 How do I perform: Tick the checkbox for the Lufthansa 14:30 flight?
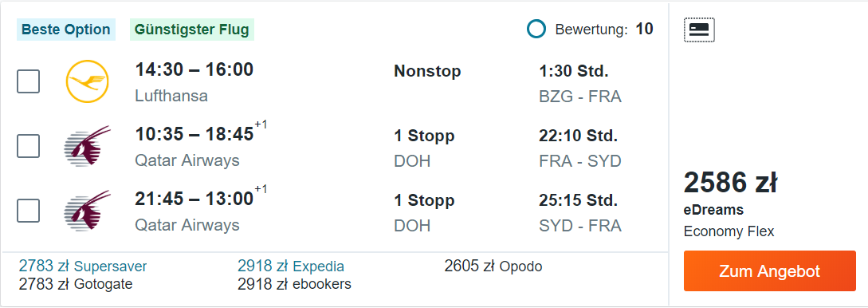tap(28, 82)
